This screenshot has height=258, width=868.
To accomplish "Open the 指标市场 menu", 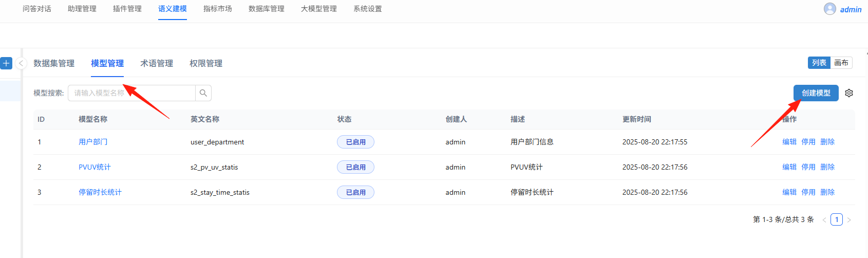I will coord(218,9).
